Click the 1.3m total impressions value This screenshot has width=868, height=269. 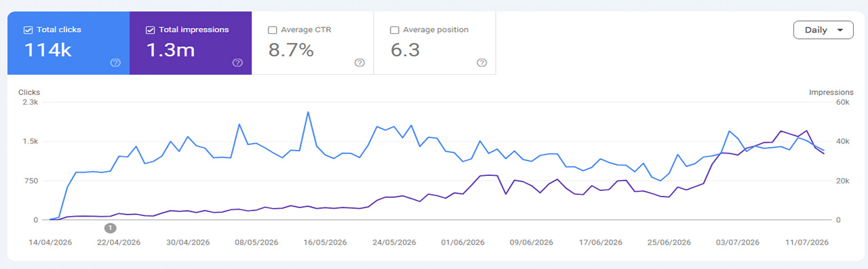tap(171, 50)
